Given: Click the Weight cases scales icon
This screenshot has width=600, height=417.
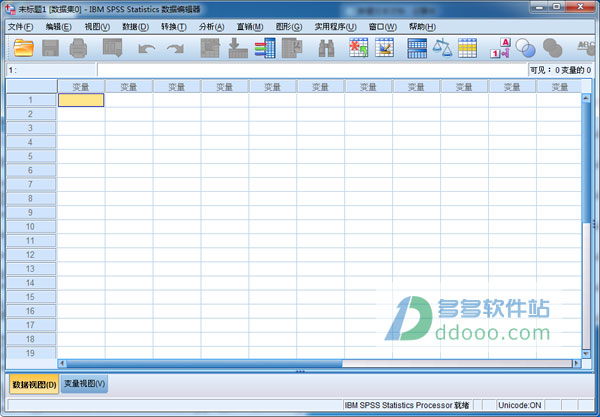Looking at the screenshot, I should [442, 48].
